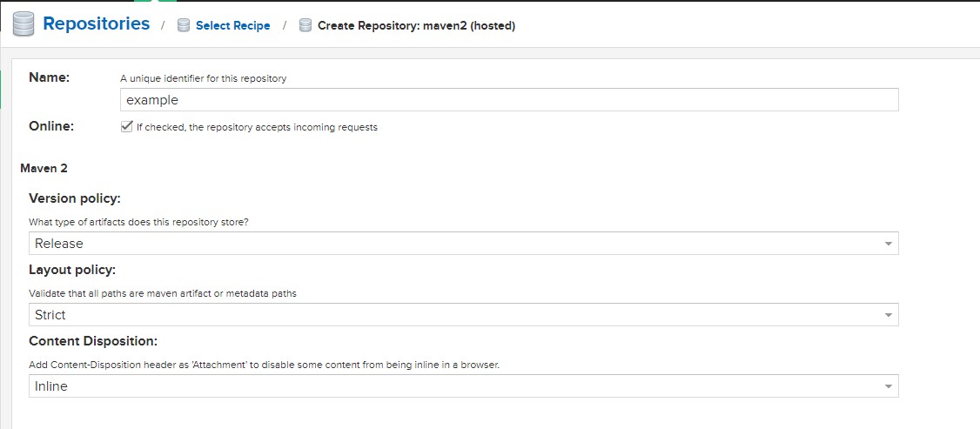Click the Name: field label
Image resolution: width=980 pixels, height=429 pixels.
click(50, 77)
